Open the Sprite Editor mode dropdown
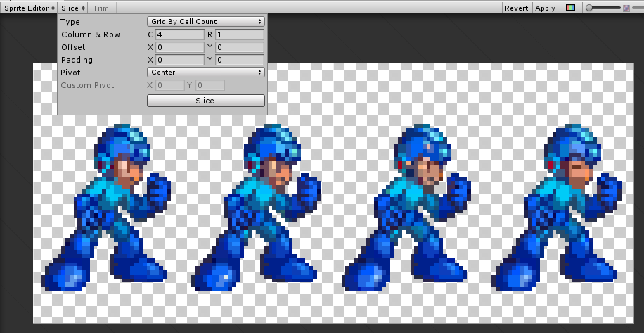 coord(29,8)
